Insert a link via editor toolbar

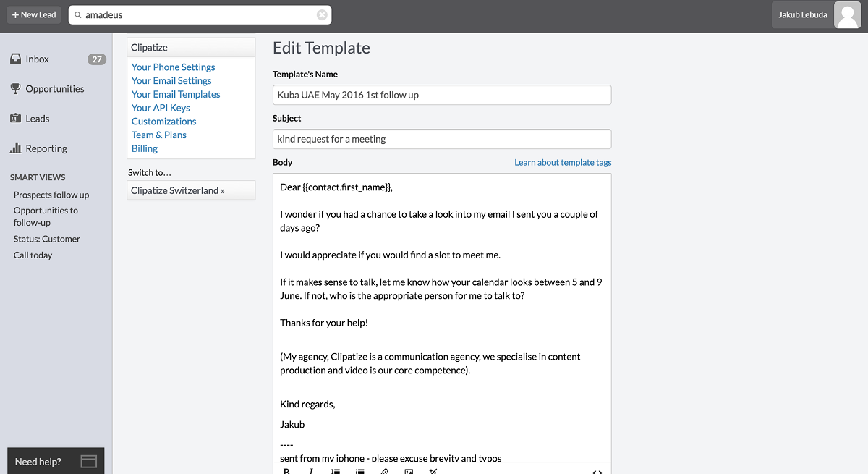(x=384, y=470)
